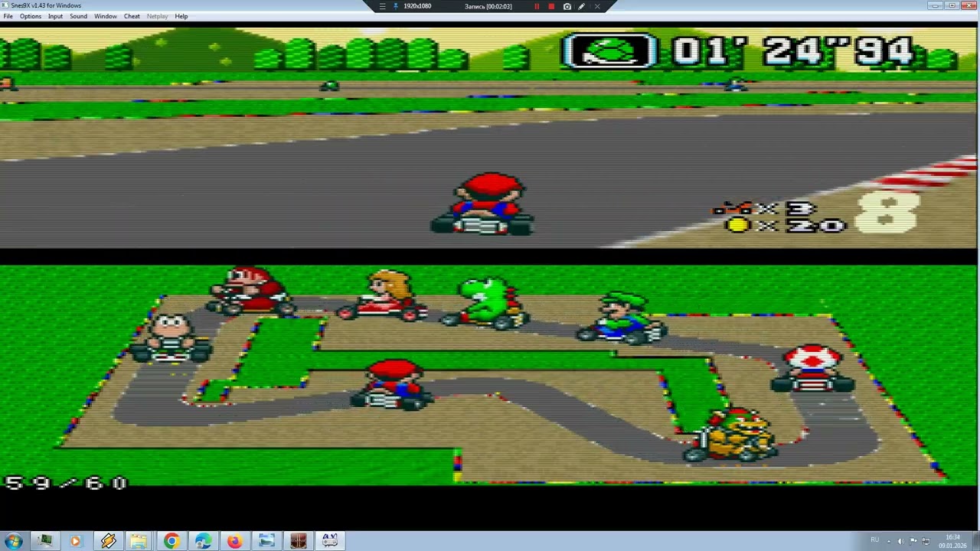Click the RU language indicator
Viewport: 980px width, 551px height.
874,540
